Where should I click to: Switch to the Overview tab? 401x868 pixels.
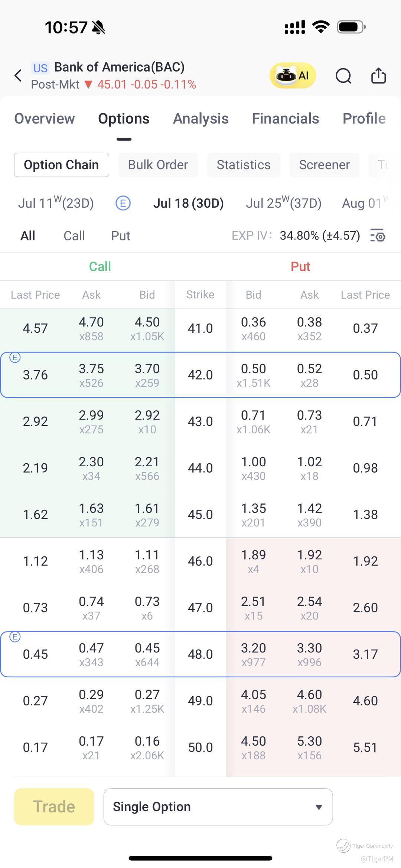click(45, 119)
